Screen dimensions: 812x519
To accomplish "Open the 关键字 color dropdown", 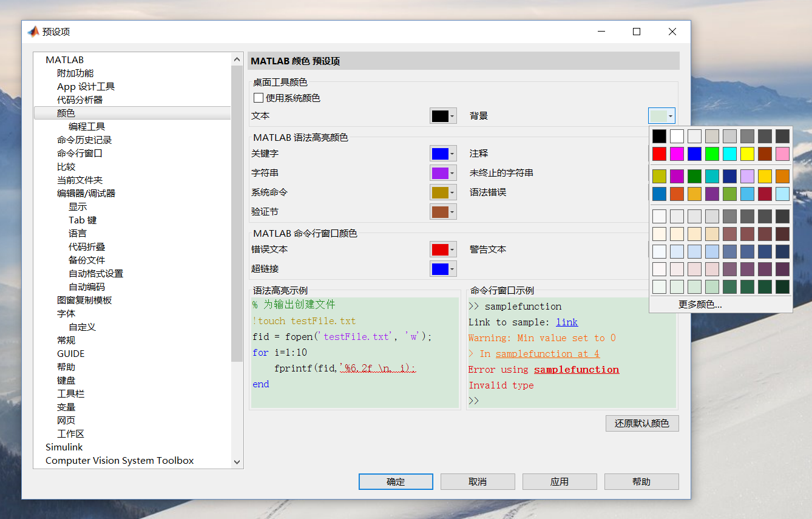I will [443, 154].
